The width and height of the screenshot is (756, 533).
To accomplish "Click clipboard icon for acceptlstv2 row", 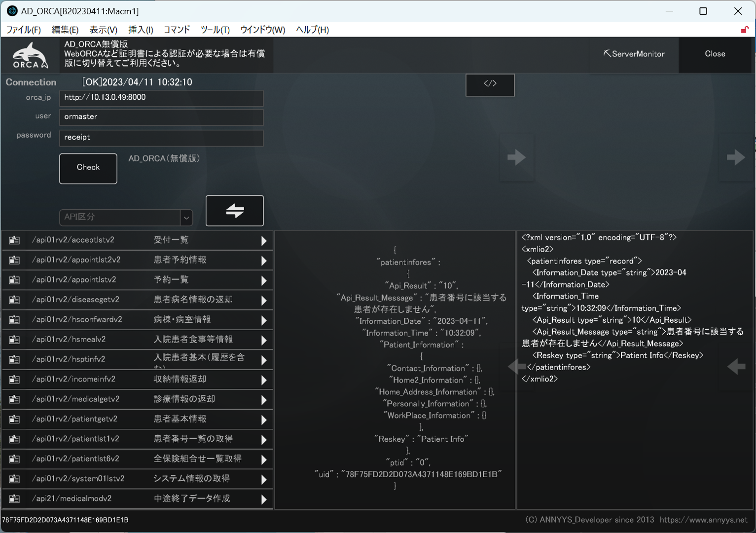I will coord(14,240).
